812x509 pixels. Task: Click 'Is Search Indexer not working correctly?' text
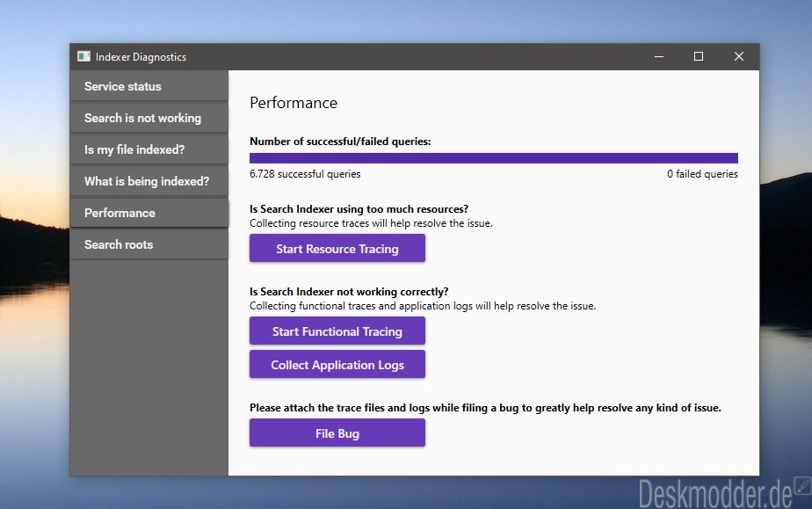(x=349, y=292)
